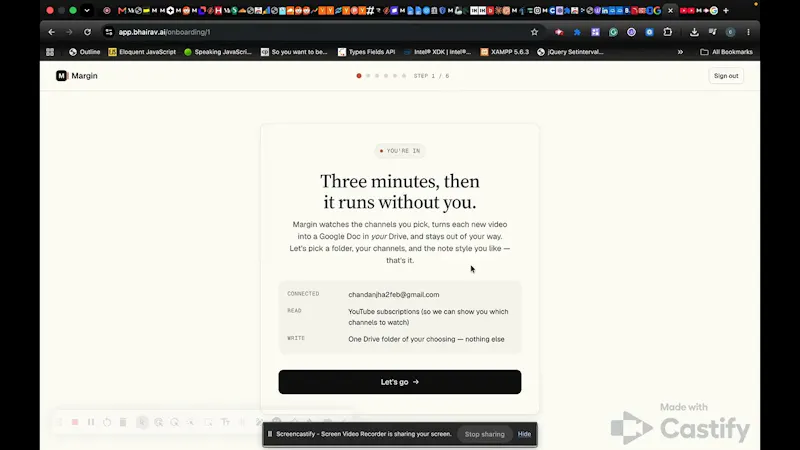Viewport: 800px width, 450px height.
Task: Close the active browser tab
Action: (670, 10)
